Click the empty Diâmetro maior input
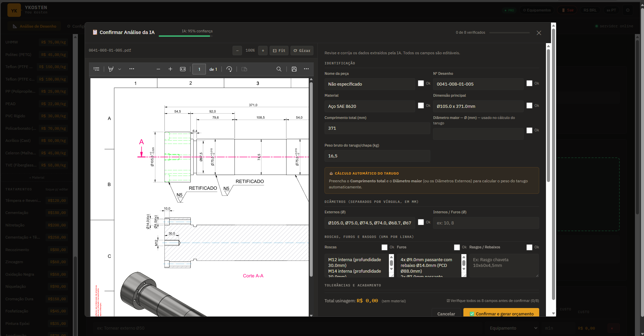Screen dimensions: 644x336 pos(478,134)
